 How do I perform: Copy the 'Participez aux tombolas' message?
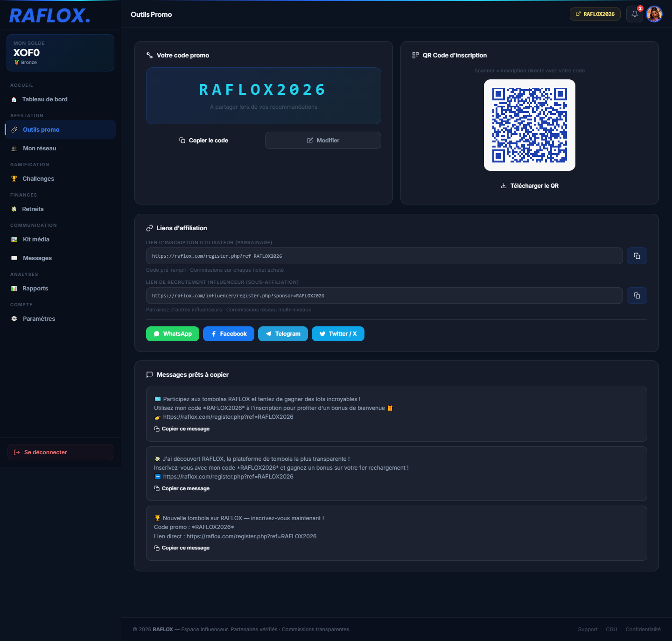point(182,429)
